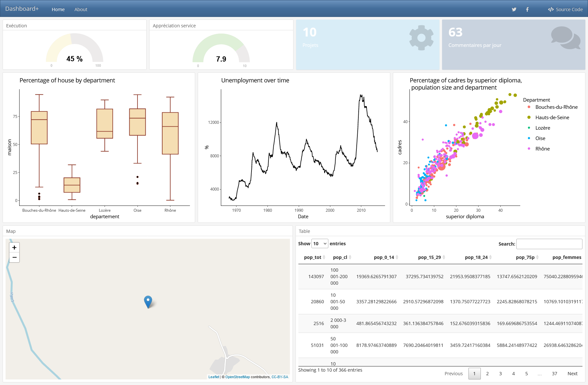Screen dimensions: 588x385
Task: Click table cell 19369.6265791307
Action: 377,277
